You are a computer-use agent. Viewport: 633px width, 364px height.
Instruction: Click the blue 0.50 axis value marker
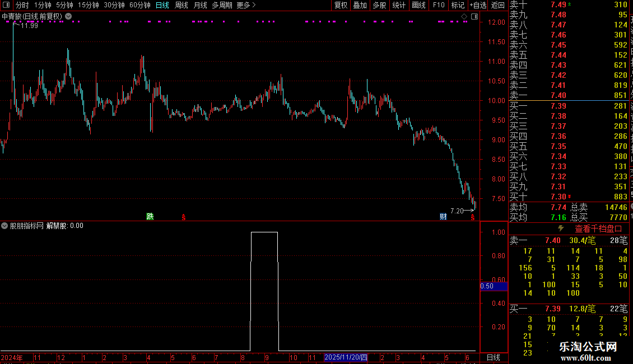coord(494,286)
